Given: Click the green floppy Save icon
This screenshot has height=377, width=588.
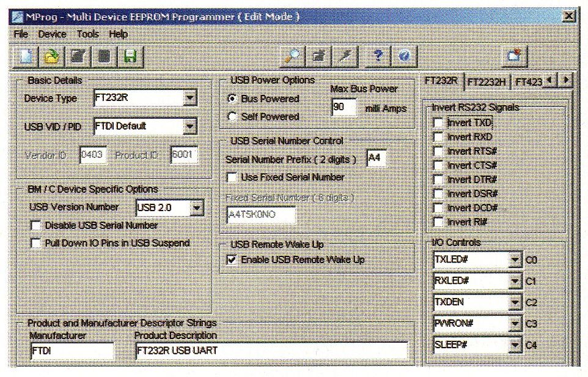Looking at the screenshot, I should click(130, 57).
